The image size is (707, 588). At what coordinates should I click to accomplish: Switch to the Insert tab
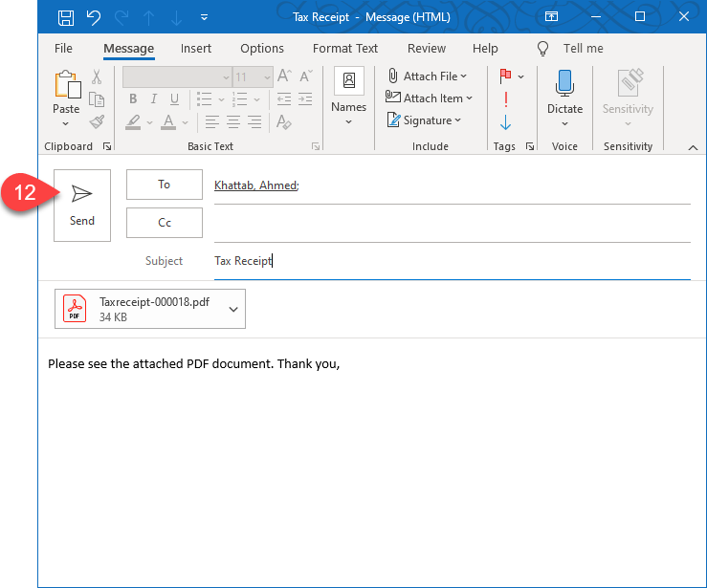click(196, 48)
